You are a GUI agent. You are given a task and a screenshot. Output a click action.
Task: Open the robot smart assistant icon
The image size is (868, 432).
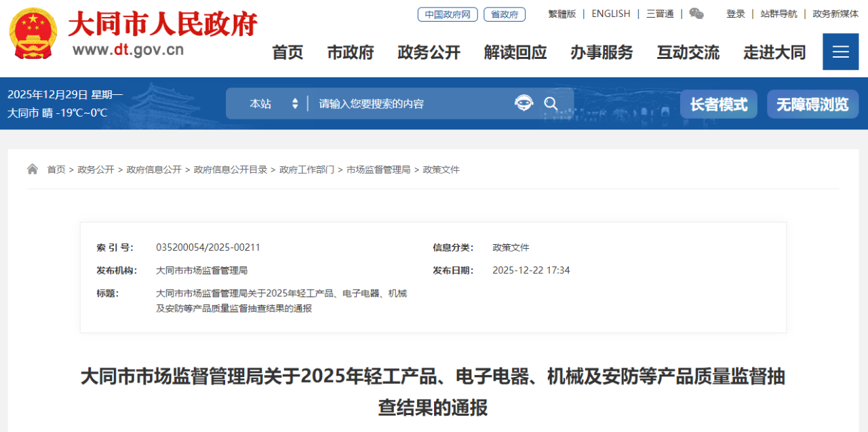coord(524,103)
